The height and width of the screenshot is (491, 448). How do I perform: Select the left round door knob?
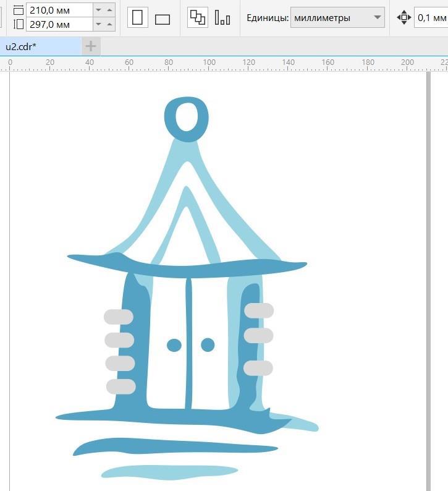(x=174, y=345)
